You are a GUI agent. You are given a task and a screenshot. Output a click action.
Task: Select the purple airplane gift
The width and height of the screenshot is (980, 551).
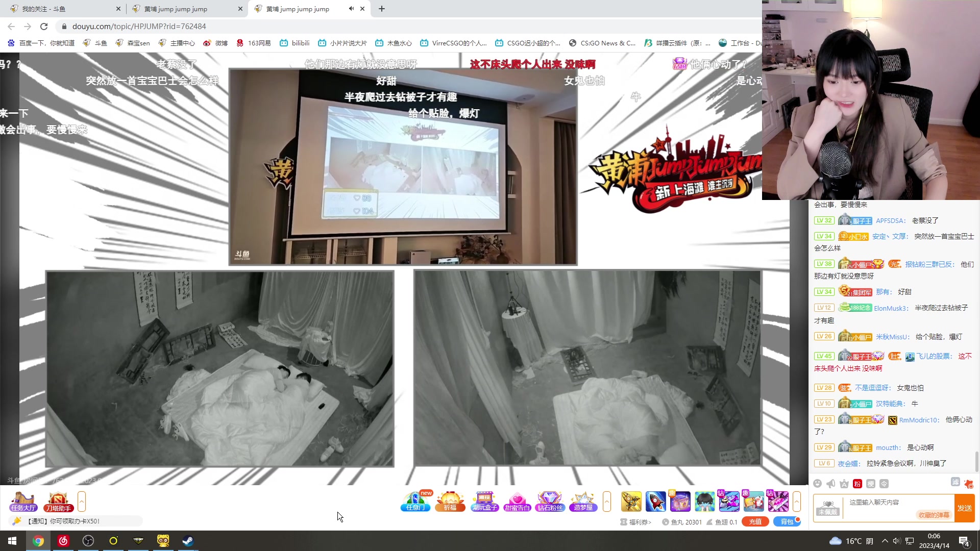729,502
